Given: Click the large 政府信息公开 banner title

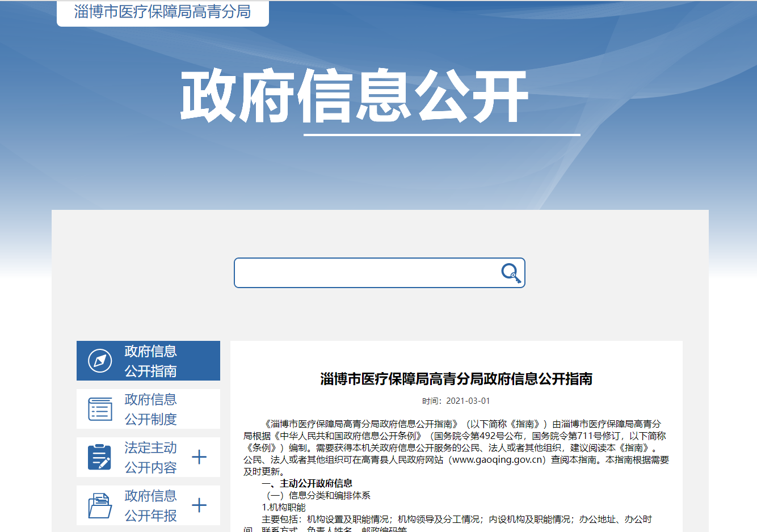Looking at the screenshot, I should (355, 96).
